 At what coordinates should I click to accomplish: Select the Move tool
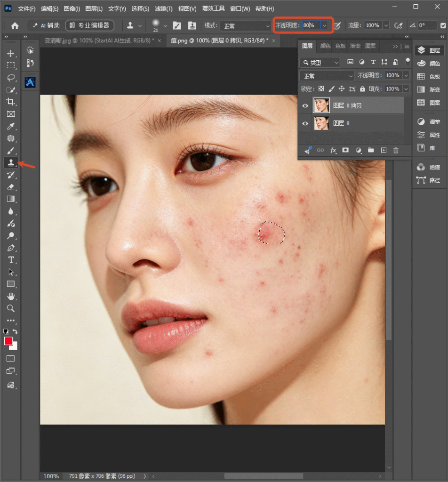11,54
